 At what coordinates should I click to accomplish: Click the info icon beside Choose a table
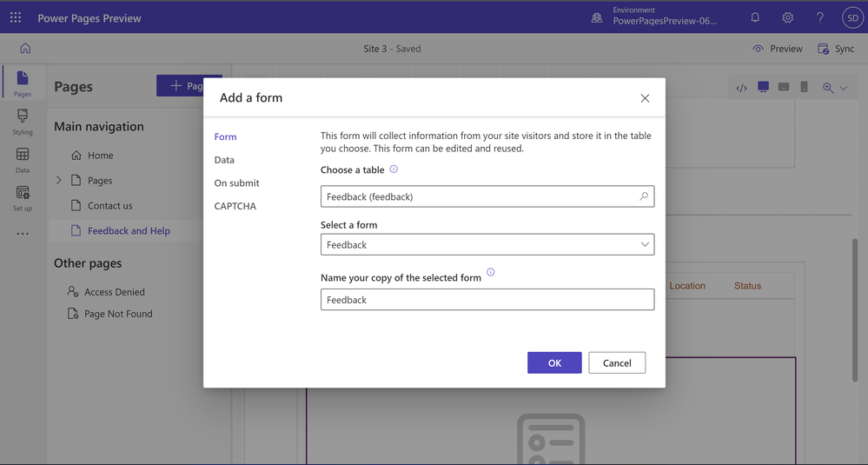[394, 169]
